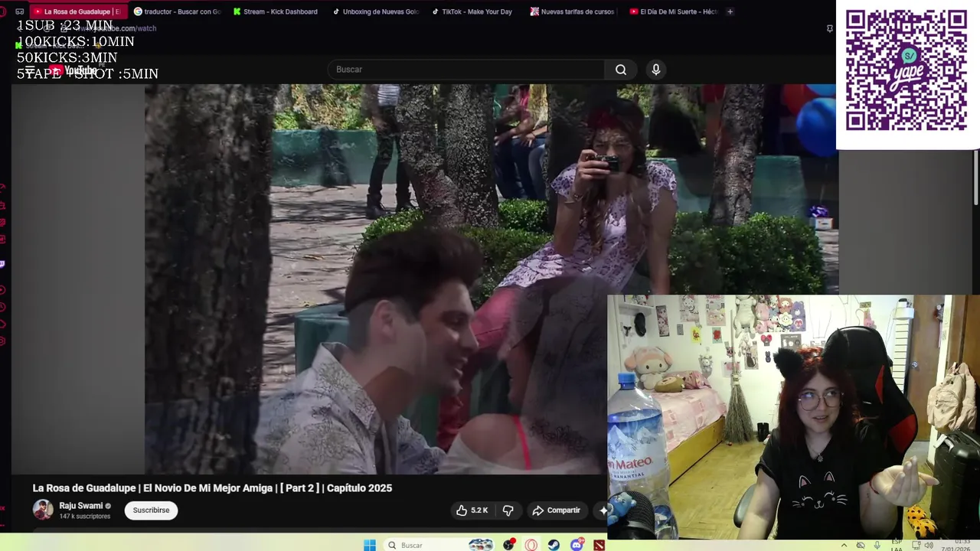Open settings gear in Opera sidebar

click(x=3, y=341)
